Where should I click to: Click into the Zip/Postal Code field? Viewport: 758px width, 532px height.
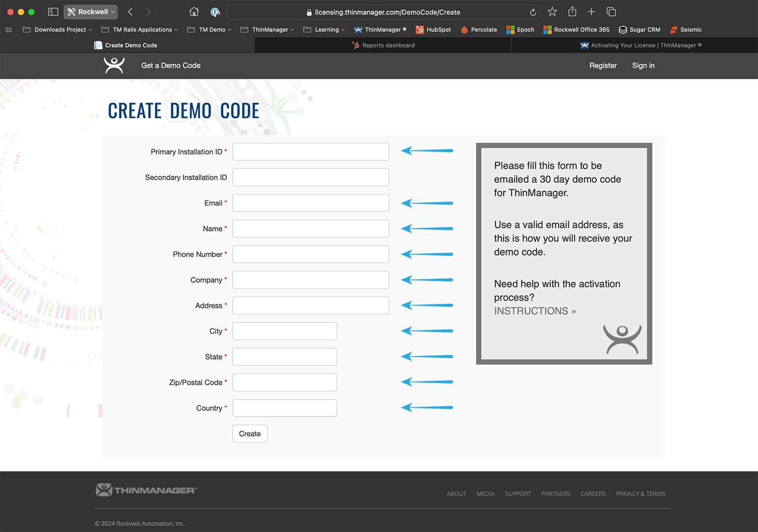click(x=285, y=382)
